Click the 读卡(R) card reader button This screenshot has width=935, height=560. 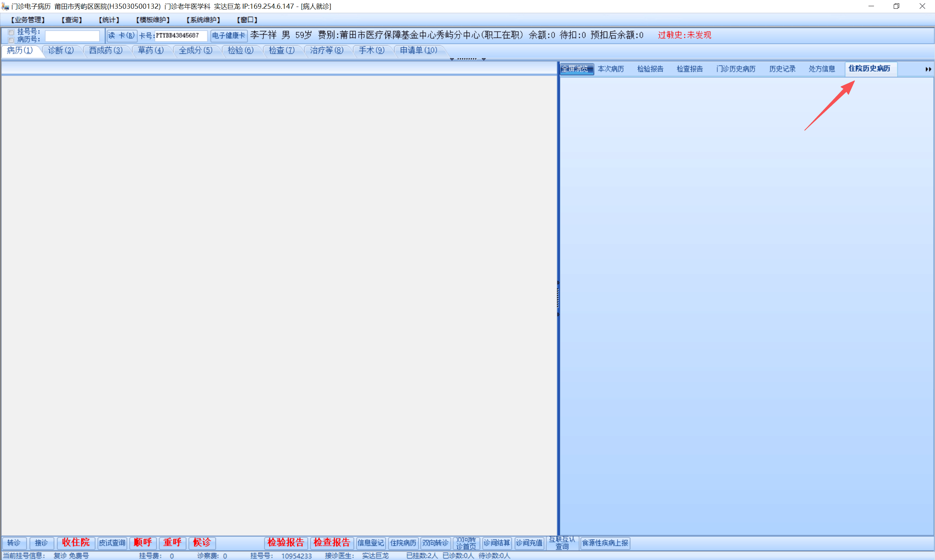click(x=122, y=35)
